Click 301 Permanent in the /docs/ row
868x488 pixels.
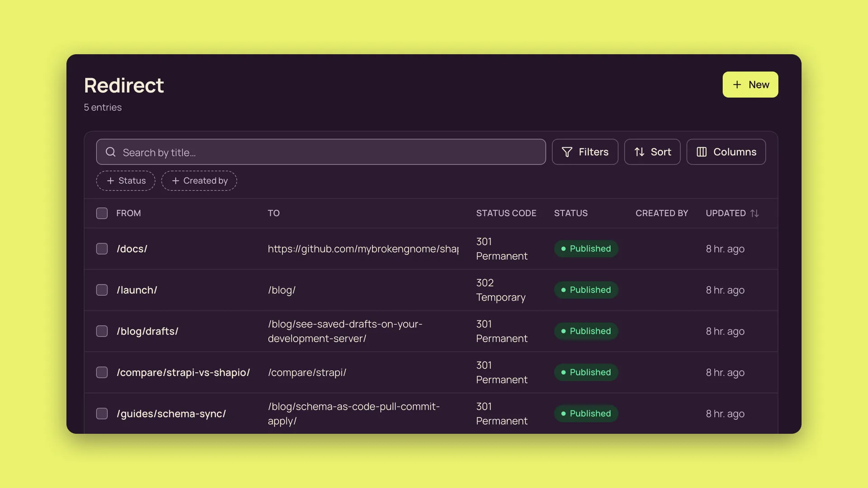point(502,249)
